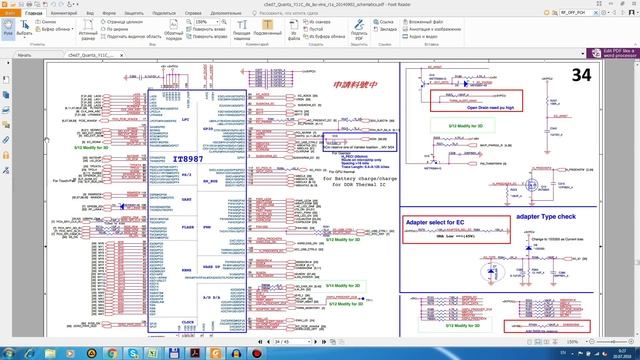Open the Форма (Form) tab
The height and width of the screenshot is (360, 640).
pos(109,13)
